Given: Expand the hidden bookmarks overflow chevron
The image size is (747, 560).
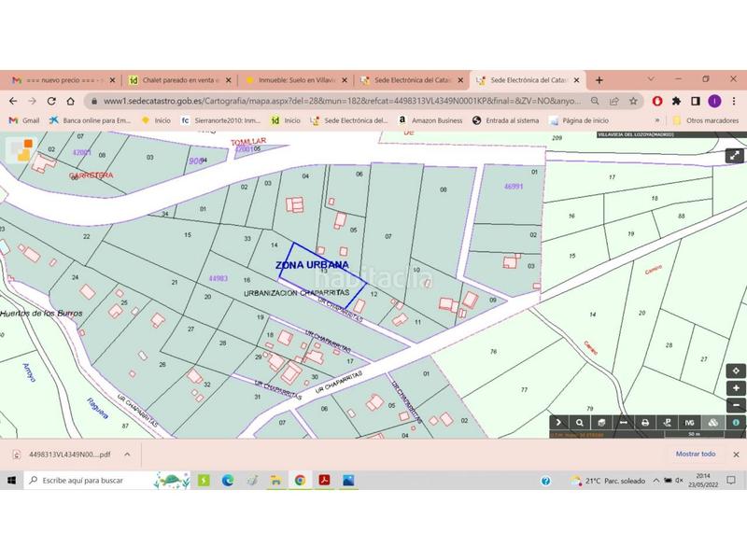Looking at the screenshot, I should (x=657, y=120).
